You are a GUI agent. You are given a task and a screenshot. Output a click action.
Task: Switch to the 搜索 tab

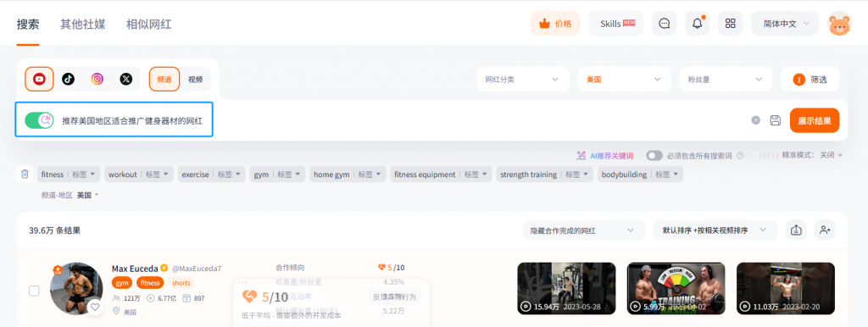click(28, 25)
